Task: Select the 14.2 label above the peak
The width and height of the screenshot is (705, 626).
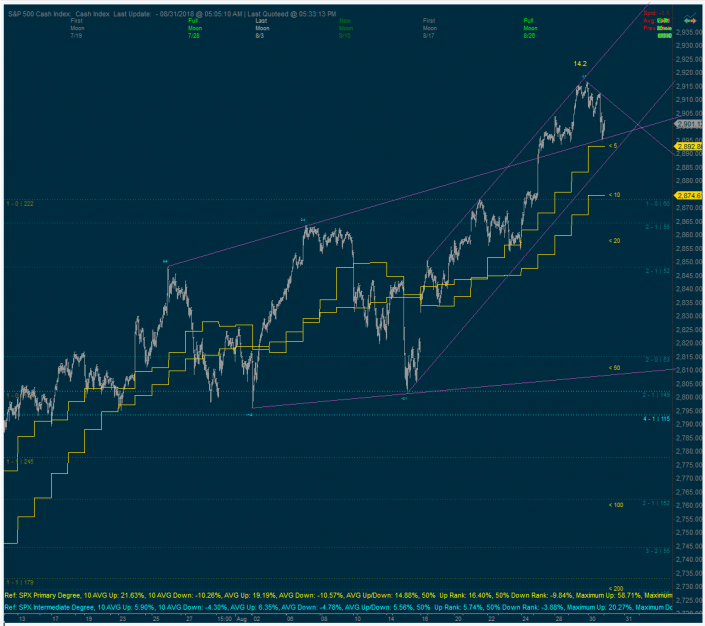Action: 580,64
